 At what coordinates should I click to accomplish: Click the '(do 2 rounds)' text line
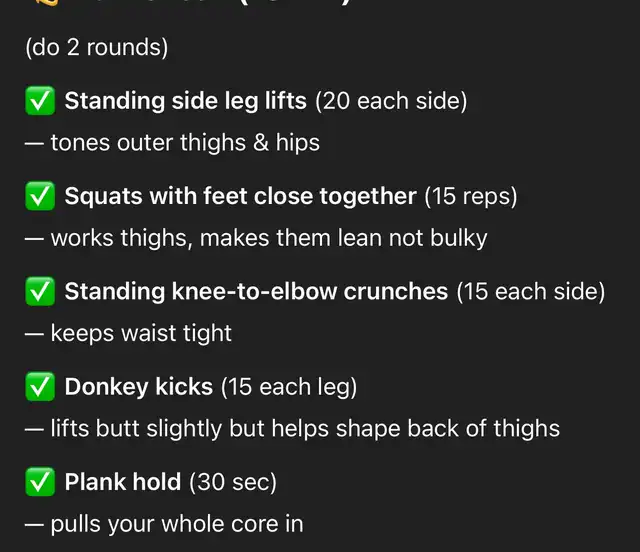coord(97,47)
